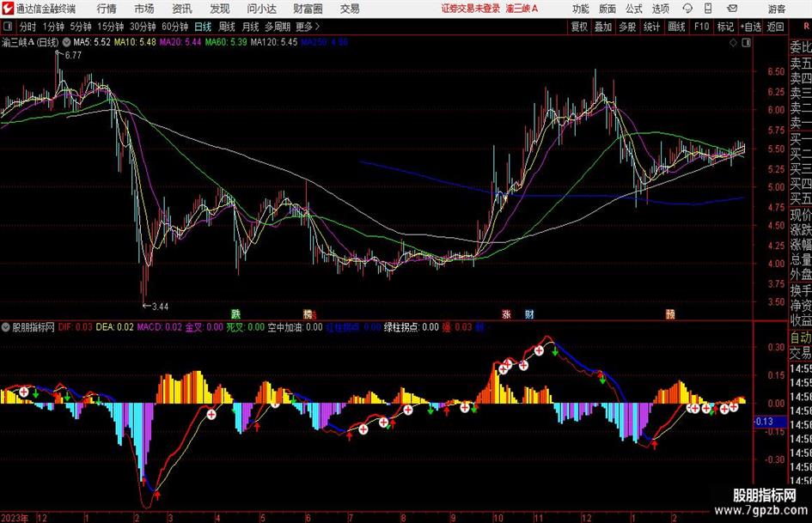Open the 交易 menu

pos(350,9)
